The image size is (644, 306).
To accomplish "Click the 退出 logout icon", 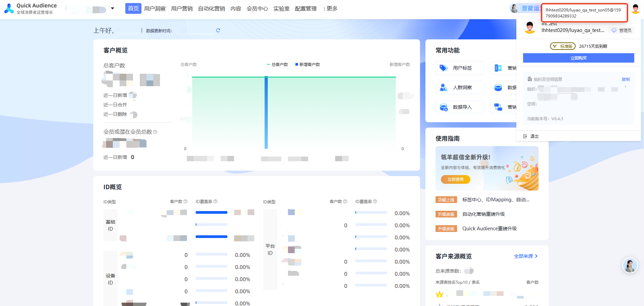I will 525,136.
